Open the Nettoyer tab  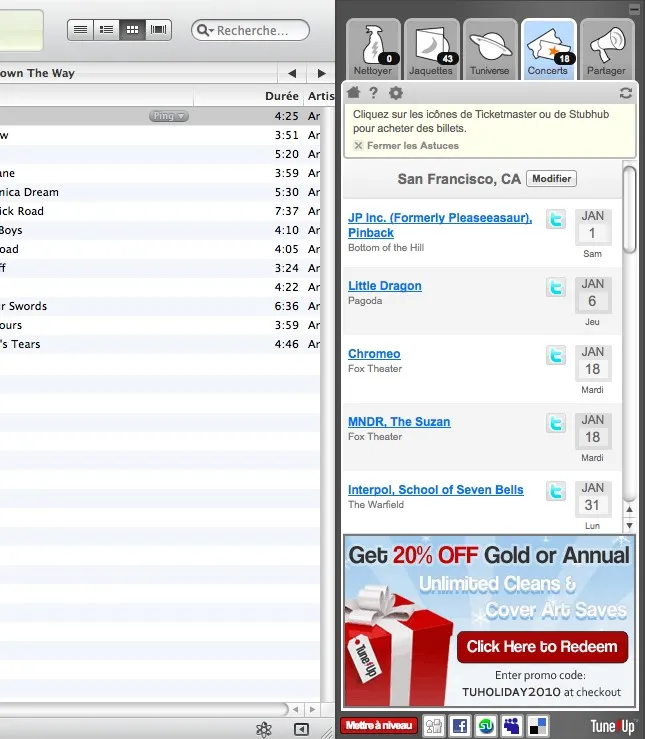(x=373, y=49)
